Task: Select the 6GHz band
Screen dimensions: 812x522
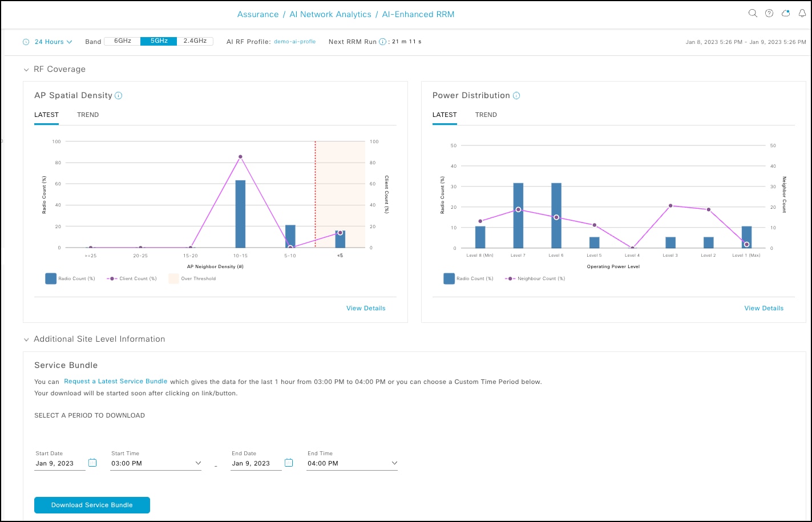Action: coord(122,41)
